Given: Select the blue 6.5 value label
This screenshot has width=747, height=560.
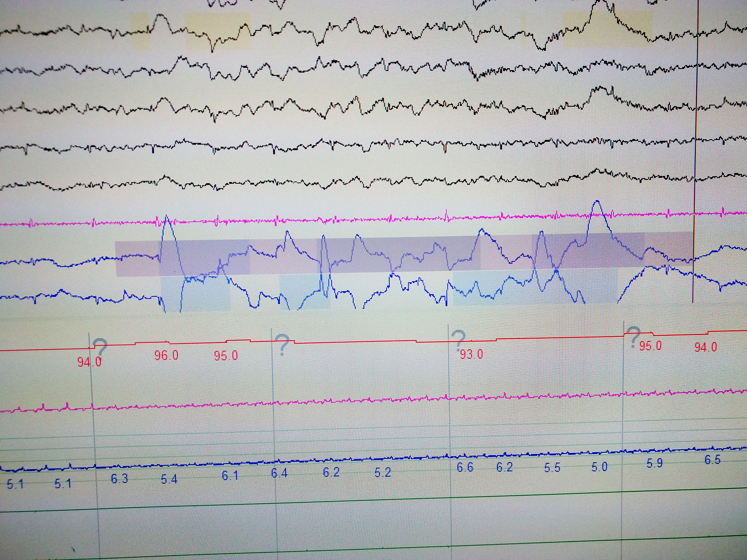Looking at the screenshot, I should 712,460.
